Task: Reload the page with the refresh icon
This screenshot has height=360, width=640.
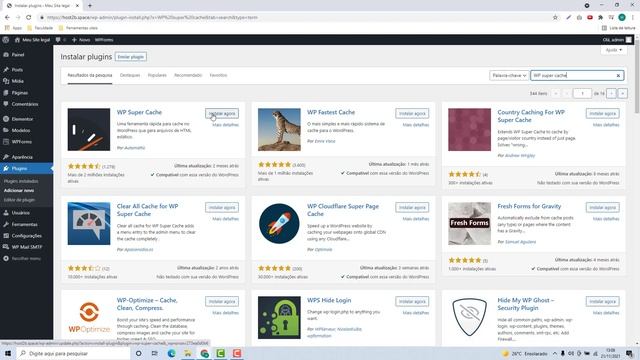Action: click(29, 18)
